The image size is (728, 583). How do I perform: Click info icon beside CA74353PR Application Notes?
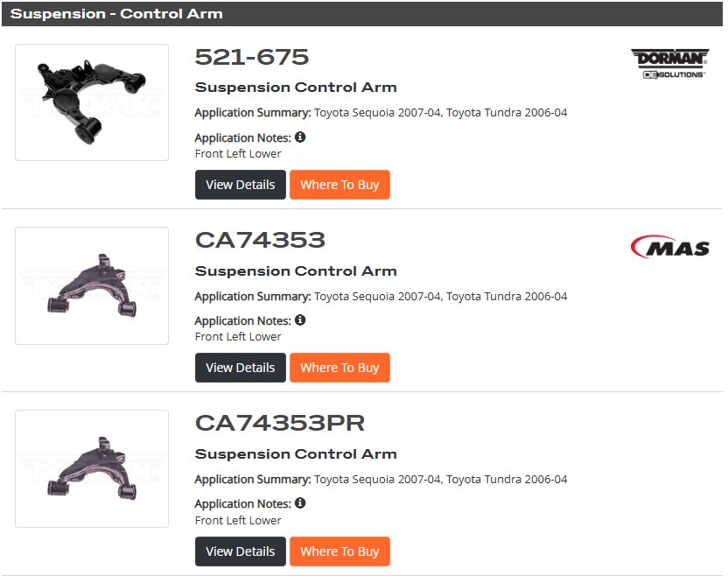coord(300,503)
